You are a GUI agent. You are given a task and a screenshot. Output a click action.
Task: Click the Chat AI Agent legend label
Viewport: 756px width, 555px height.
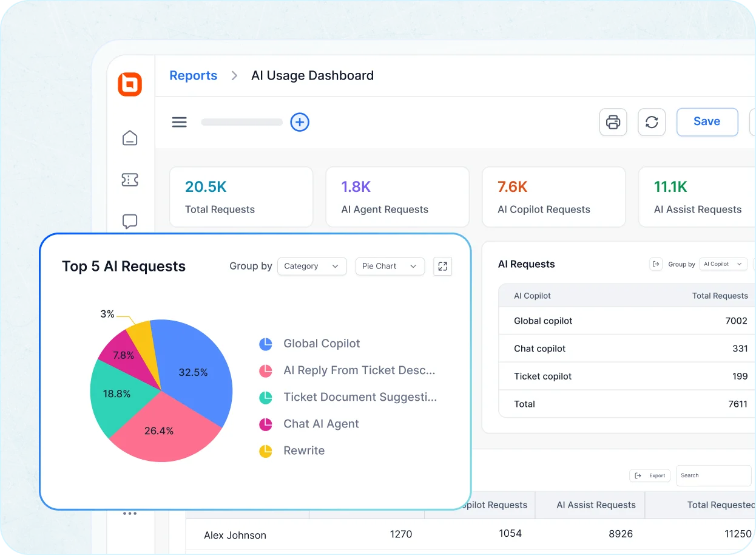pos(321,424)
